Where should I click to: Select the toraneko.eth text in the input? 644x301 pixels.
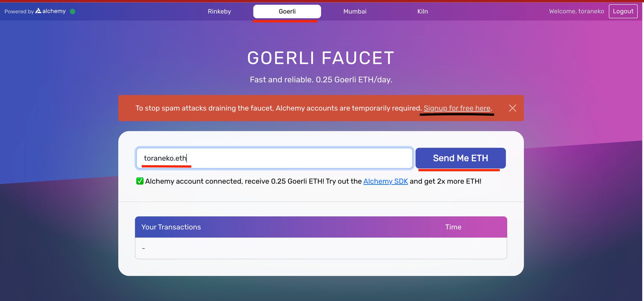click(x=166, y=158)
